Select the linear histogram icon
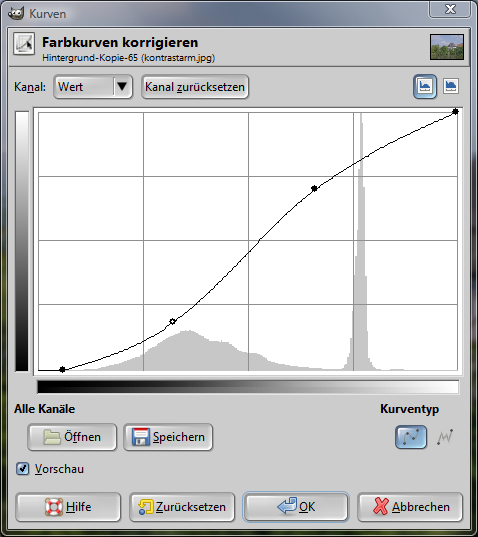This screenshot has width=478, height=537. coord(425,86)
